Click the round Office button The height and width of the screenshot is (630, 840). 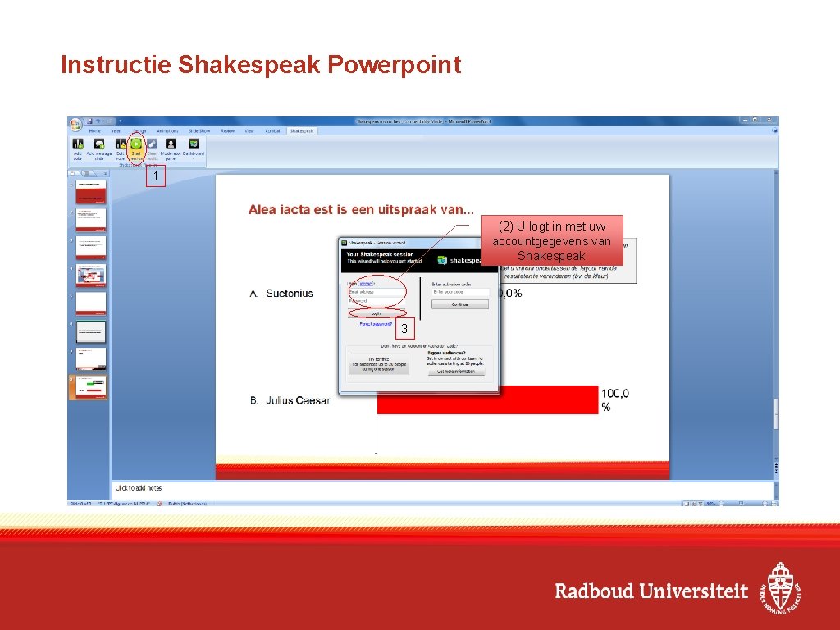75,124
